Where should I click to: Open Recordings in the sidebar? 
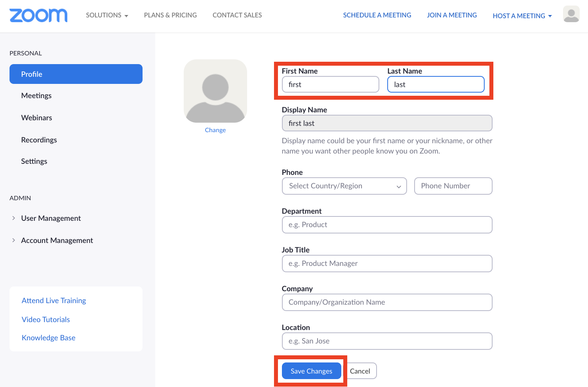pos(39,140)
